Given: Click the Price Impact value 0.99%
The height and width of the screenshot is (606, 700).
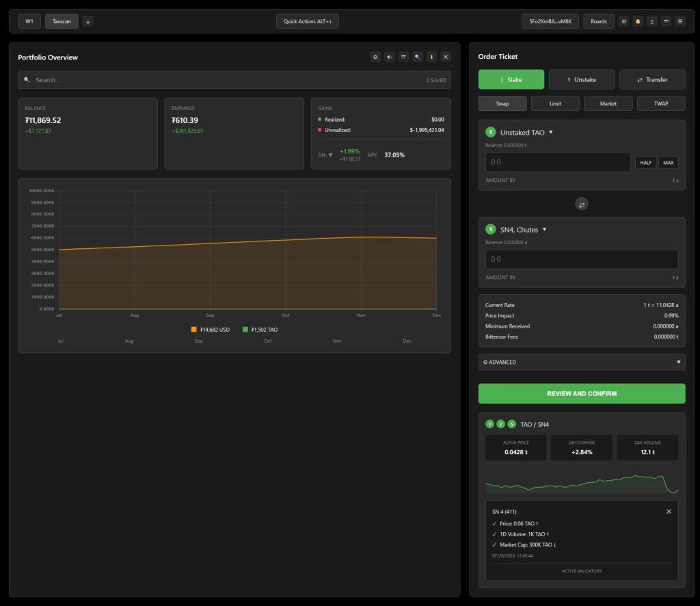Looking at the screenshot, I should [671, 316].
